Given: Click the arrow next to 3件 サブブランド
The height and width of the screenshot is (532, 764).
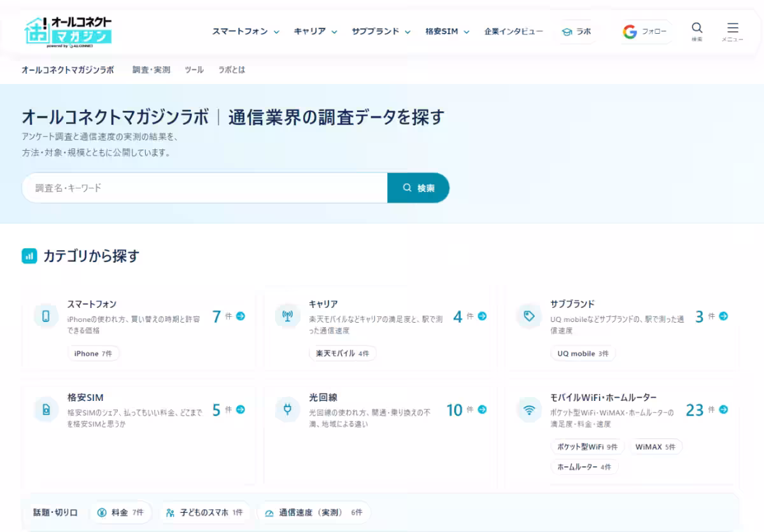Looking at the screenshot, I should point(723,316).
